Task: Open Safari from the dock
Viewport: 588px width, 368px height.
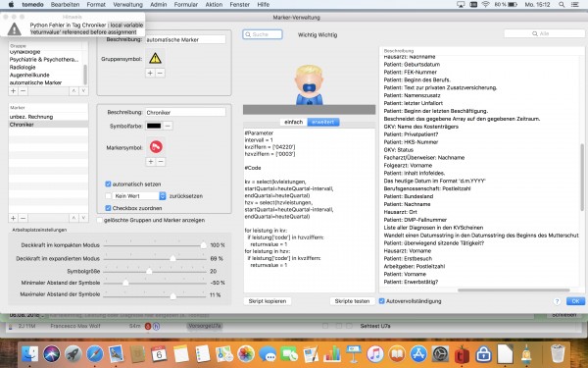Action: pos(95,353)
